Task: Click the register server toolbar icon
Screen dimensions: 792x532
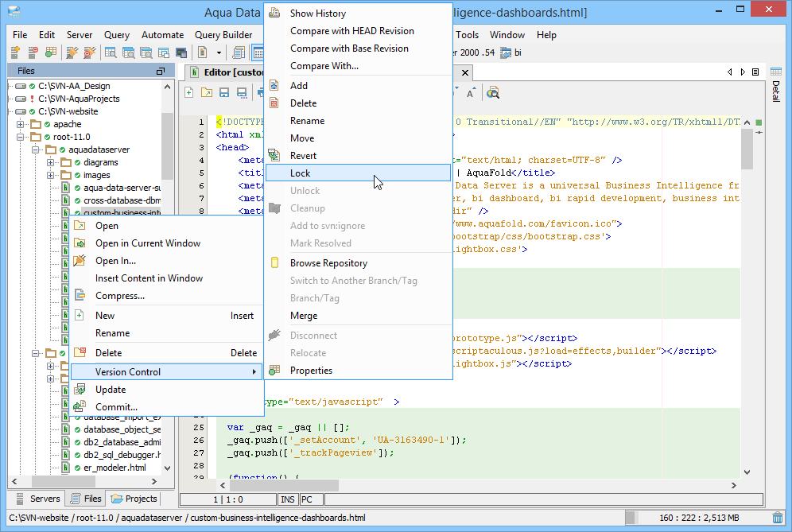Action: pos(15,52)
